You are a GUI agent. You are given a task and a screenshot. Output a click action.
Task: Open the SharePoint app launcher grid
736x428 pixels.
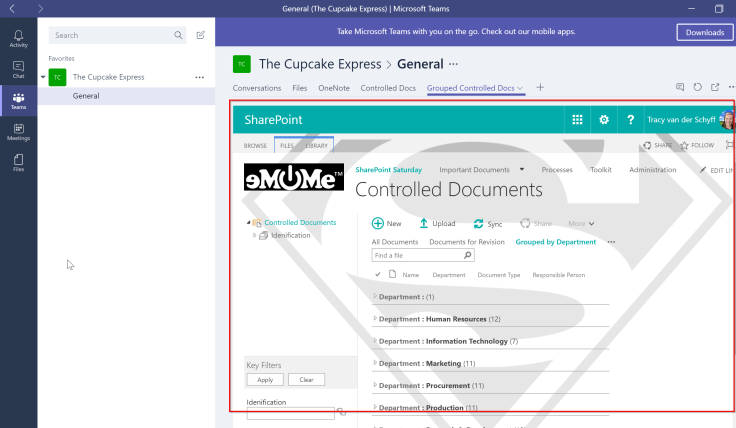(577, 120)
